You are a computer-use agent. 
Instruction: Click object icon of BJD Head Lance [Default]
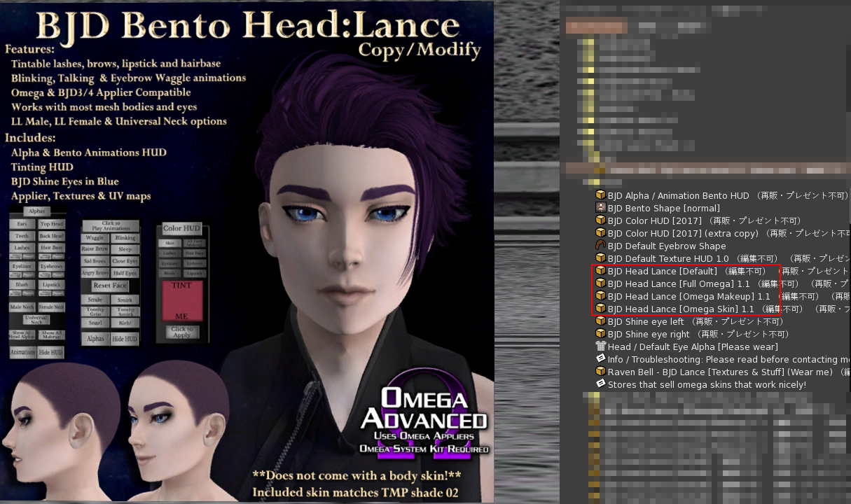point(600,271)
